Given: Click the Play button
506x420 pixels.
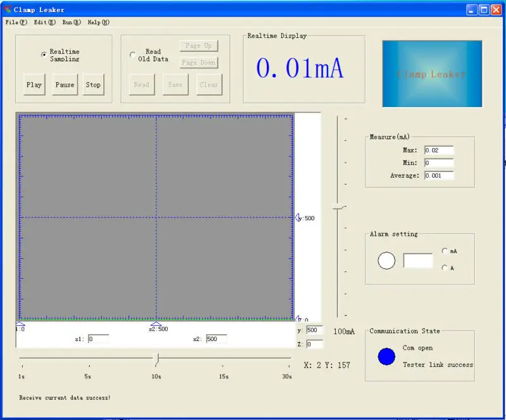Looking at the screenshot, I should click(34, 85).
